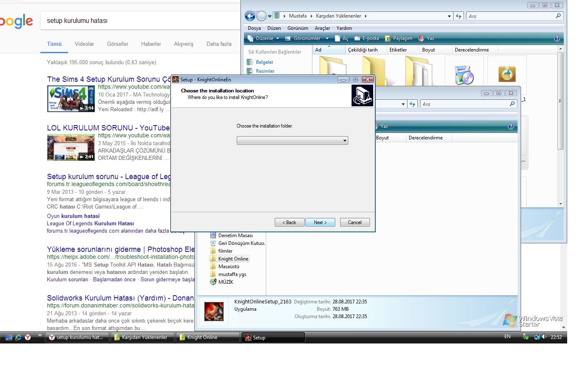
Task: Click the Google search box
Action: pyautogui.click(x=140, y=20)
